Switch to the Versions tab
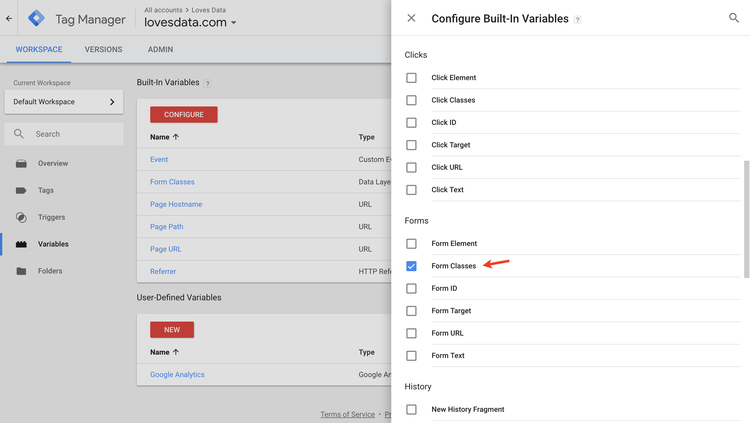 pyautogui.click(x=103, y=49)
